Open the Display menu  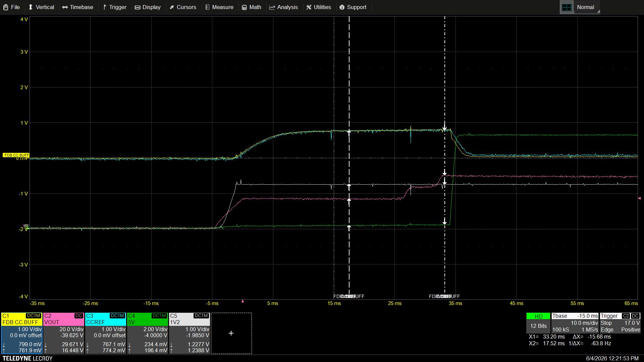(x=148, y=7)
